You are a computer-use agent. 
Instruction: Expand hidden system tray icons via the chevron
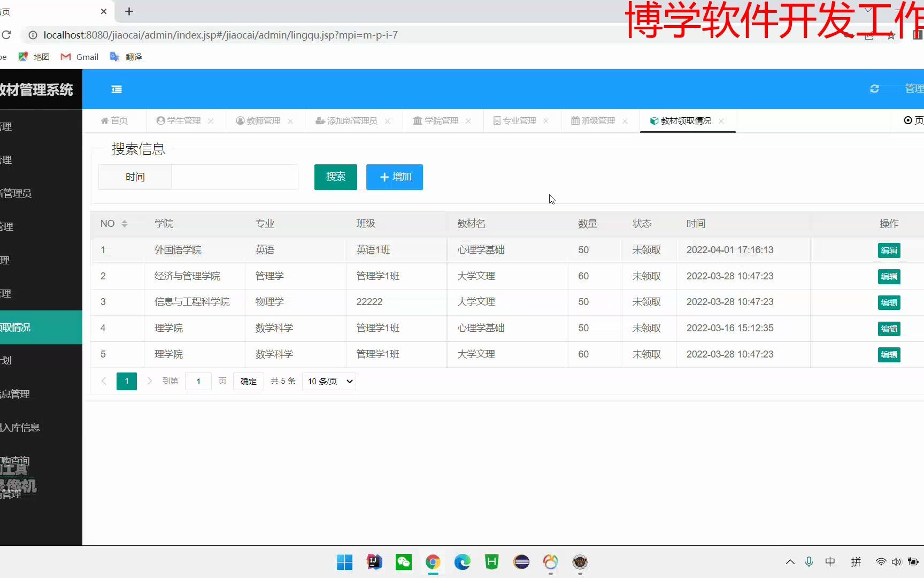tap(790, 562)
